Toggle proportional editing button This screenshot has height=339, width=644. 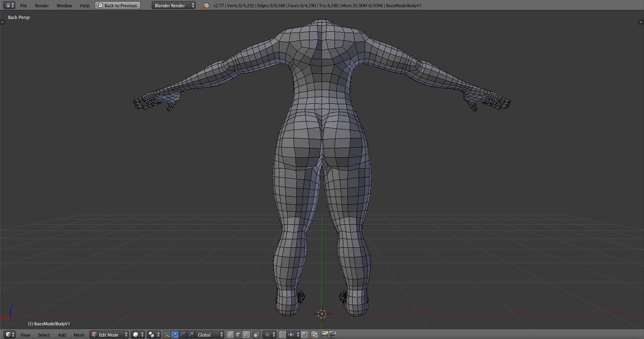(x=267, y=335)
